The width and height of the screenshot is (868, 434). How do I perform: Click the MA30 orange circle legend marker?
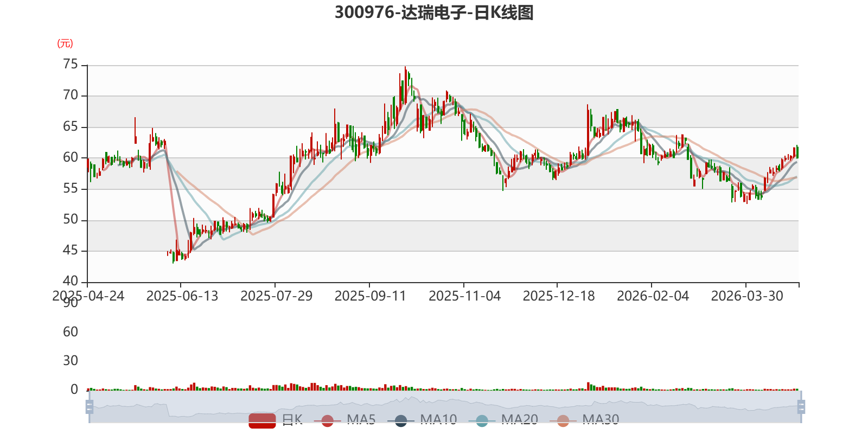coord(563,420)
